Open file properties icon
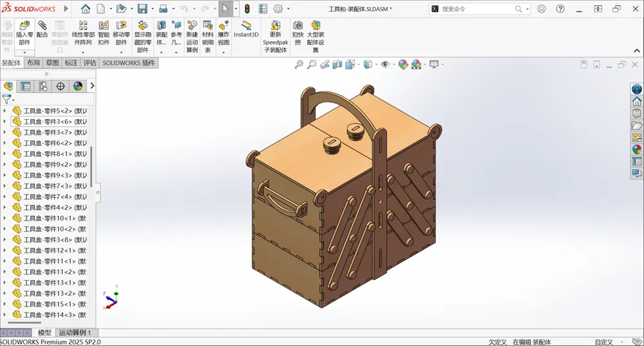644x346 pixels. coord(263,8)
